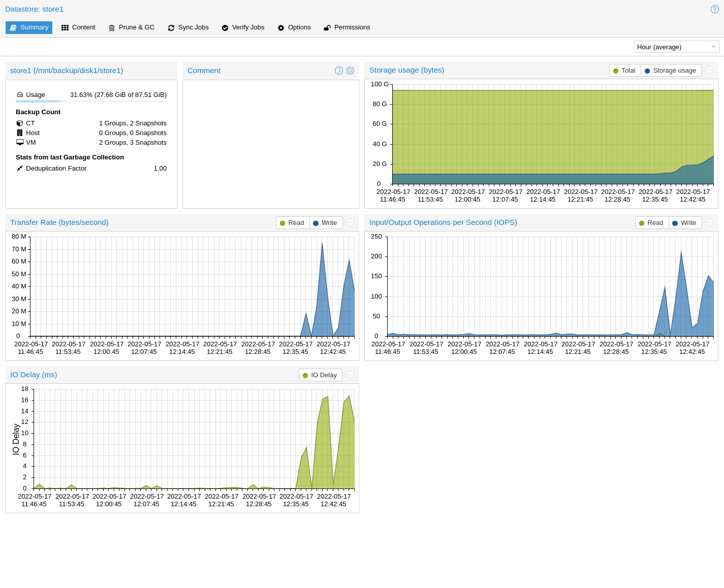Click undo zoom icon on IOPS chart
724x588 pixels.
point(709,222)
